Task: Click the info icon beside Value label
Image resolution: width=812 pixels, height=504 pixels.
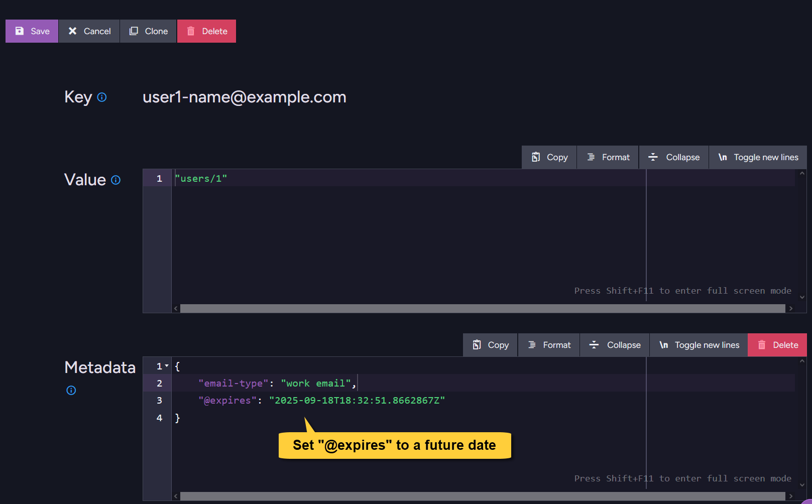Action: (115, 180)
